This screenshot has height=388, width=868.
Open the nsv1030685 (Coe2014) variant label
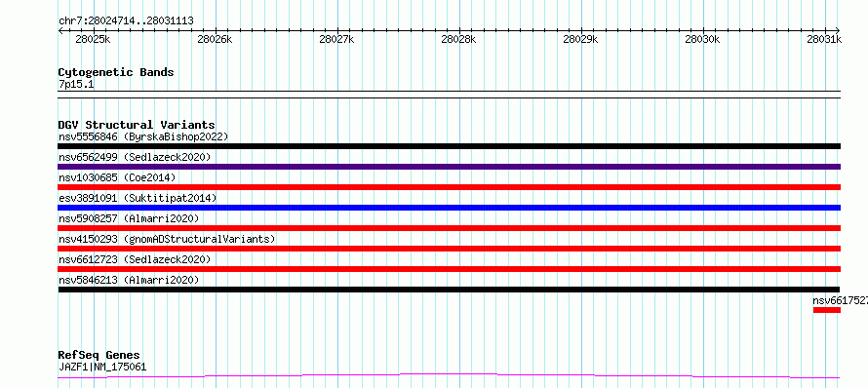click(x=117, y=177)
